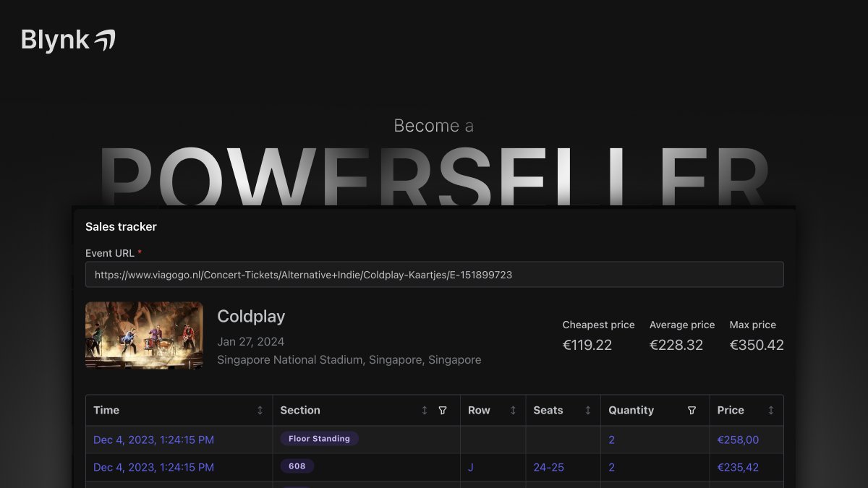This screenshot has width=868, height=488.
Task: Click the Coldplay event title
Action: tap(251, 316)
